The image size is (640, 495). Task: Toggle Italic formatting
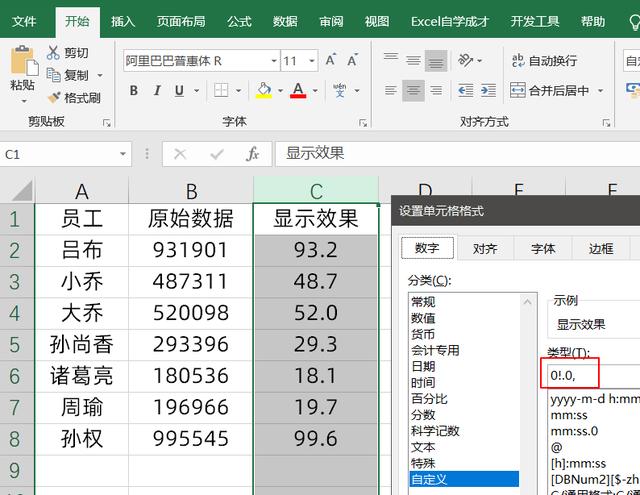coord(157,90)
